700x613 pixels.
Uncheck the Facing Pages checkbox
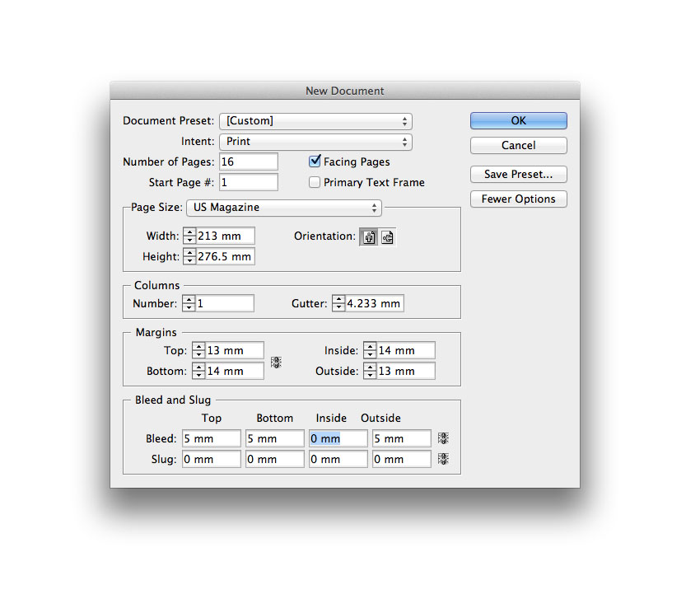(x=315, y=161)
